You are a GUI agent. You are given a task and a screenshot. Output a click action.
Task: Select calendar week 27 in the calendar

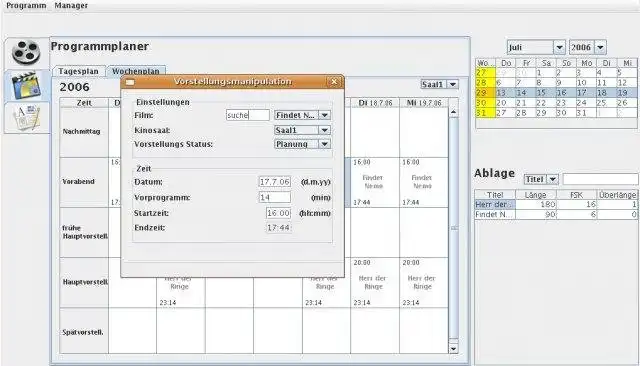(485, 73)
